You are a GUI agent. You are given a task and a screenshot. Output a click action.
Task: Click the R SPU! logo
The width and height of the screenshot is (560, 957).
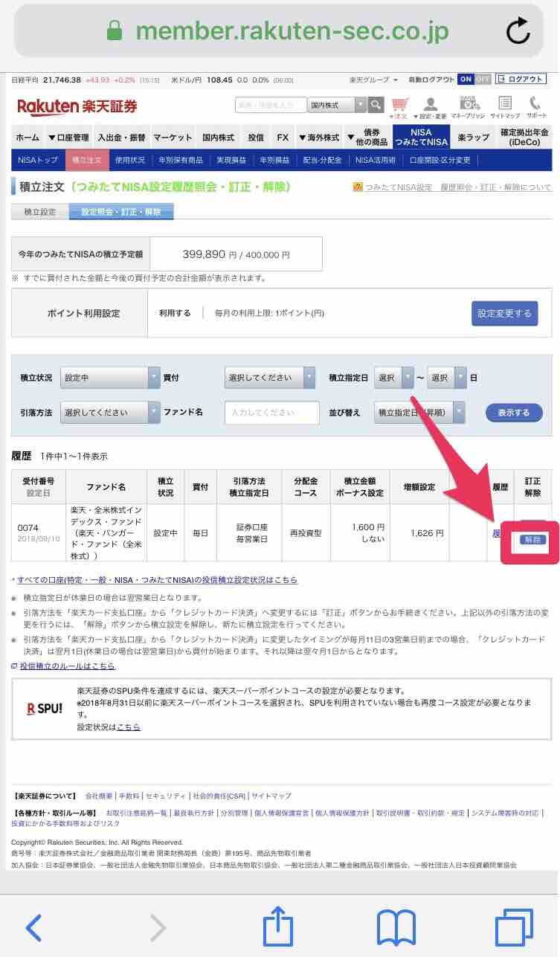[x=45, y=707]
